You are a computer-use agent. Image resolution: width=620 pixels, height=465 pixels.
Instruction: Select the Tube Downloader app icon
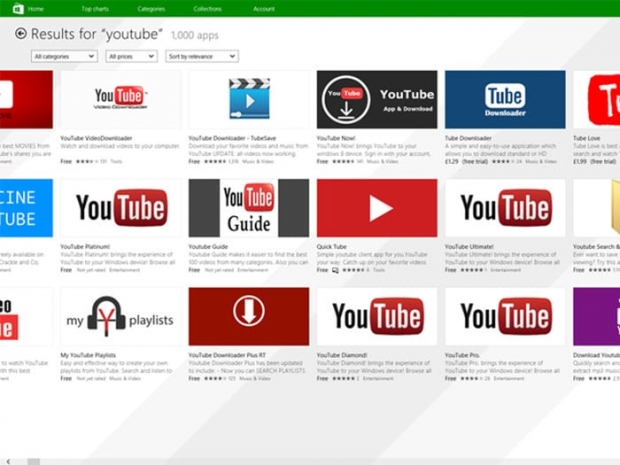pyautogui.click(x=504, y=99)
